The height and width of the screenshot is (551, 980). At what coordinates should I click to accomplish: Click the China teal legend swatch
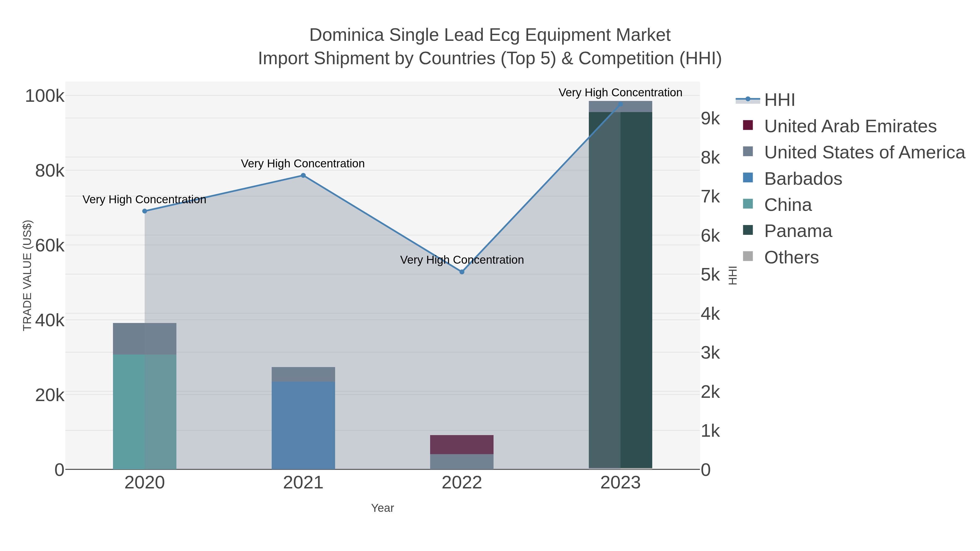point(748,204)
